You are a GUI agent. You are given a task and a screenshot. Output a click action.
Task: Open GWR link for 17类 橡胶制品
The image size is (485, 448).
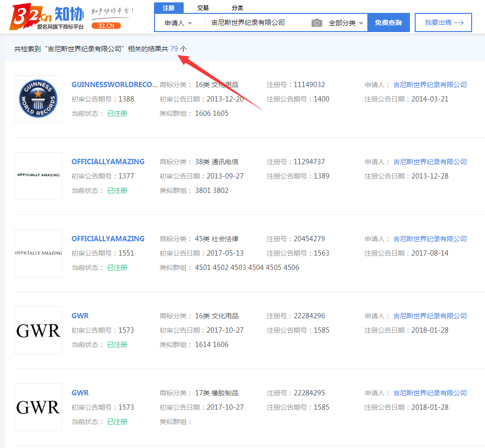click(x=80, y=393)
